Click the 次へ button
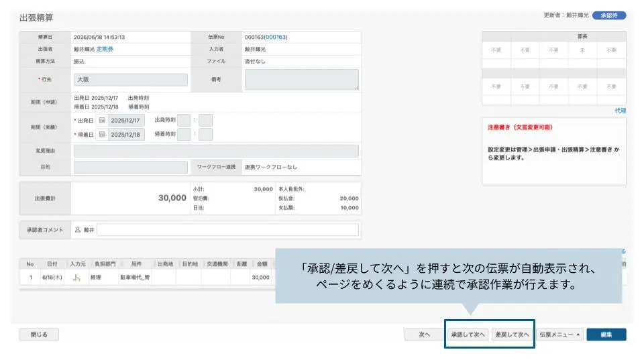The image size is (644, 362). 424,335
